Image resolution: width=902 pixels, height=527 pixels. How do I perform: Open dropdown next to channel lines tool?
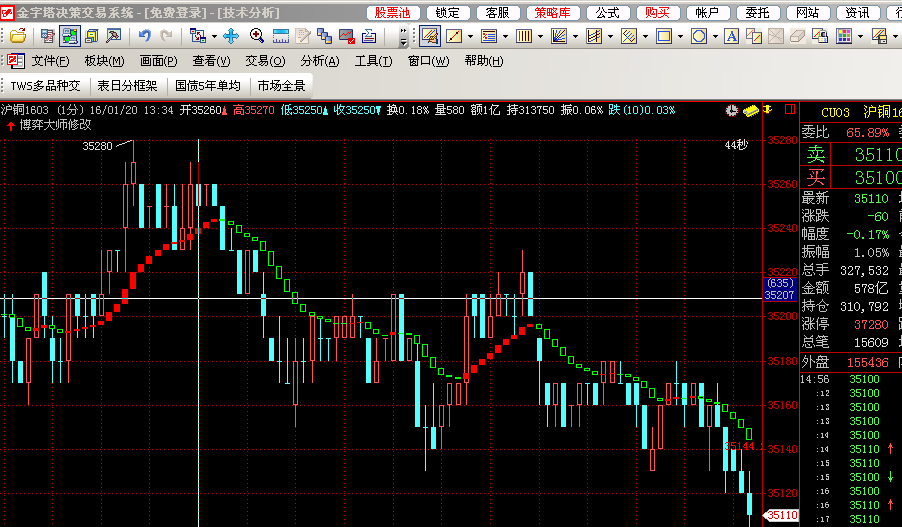click(x=610, y=37)
